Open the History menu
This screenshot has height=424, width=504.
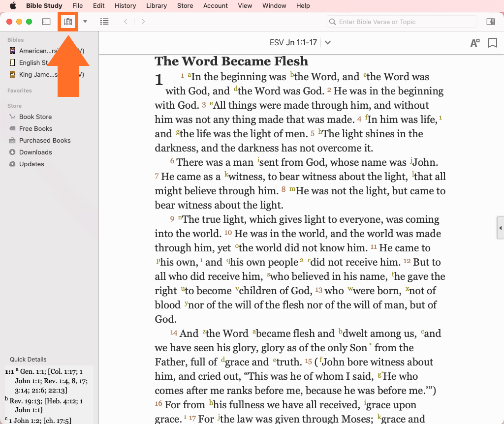[x=125, y=6]
